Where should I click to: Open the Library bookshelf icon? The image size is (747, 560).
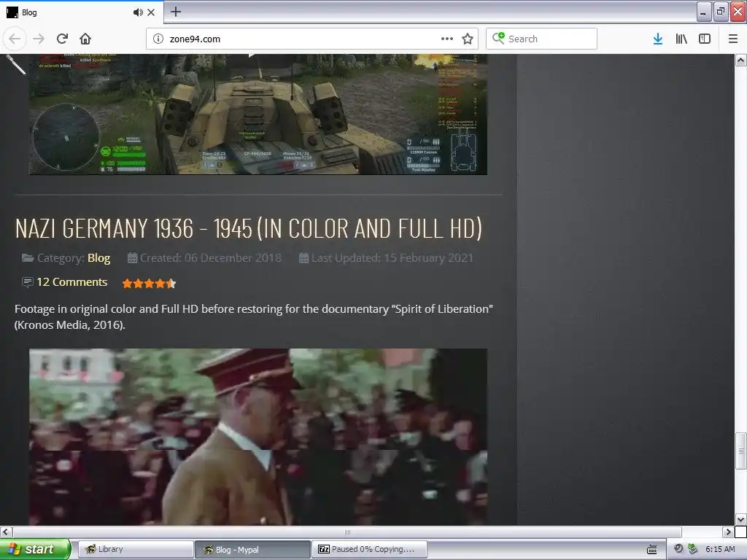point(681,39)
